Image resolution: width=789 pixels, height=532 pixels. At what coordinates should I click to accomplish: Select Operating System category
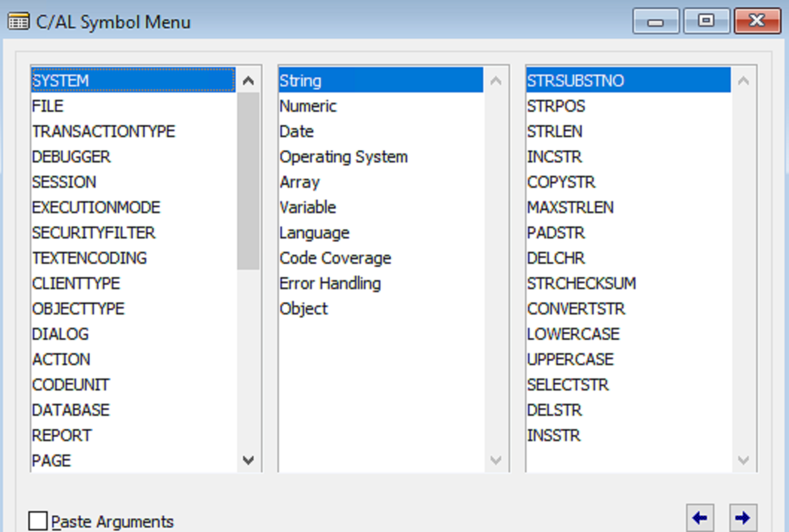(381, 156)
